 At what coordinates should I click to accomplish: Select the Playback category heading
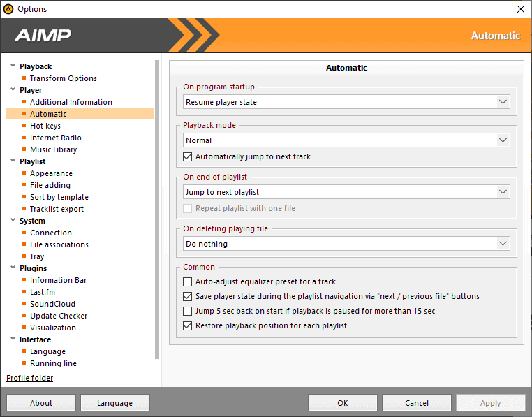click(36, 66)
